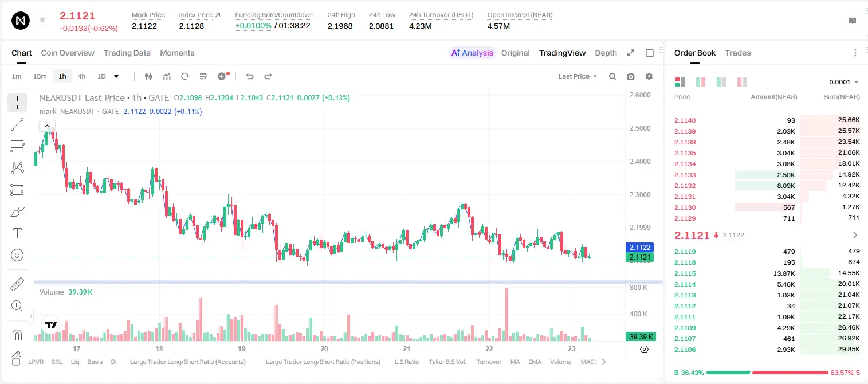The height and width of the screenshot is (384, 868).
Task: Select the trend line drawing tool
Action: 17,124
